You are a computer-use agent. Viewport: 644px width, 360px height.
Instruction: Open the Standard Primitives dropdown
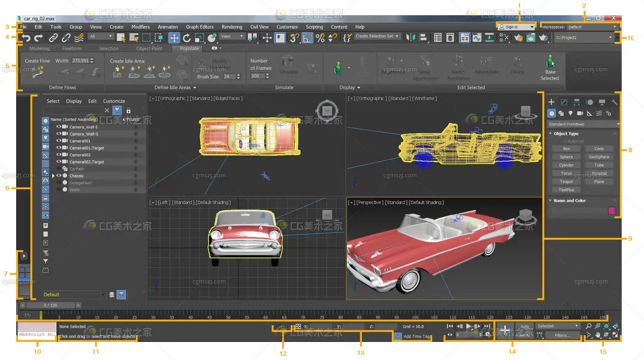pyautogui.click(x=584, y=124)
